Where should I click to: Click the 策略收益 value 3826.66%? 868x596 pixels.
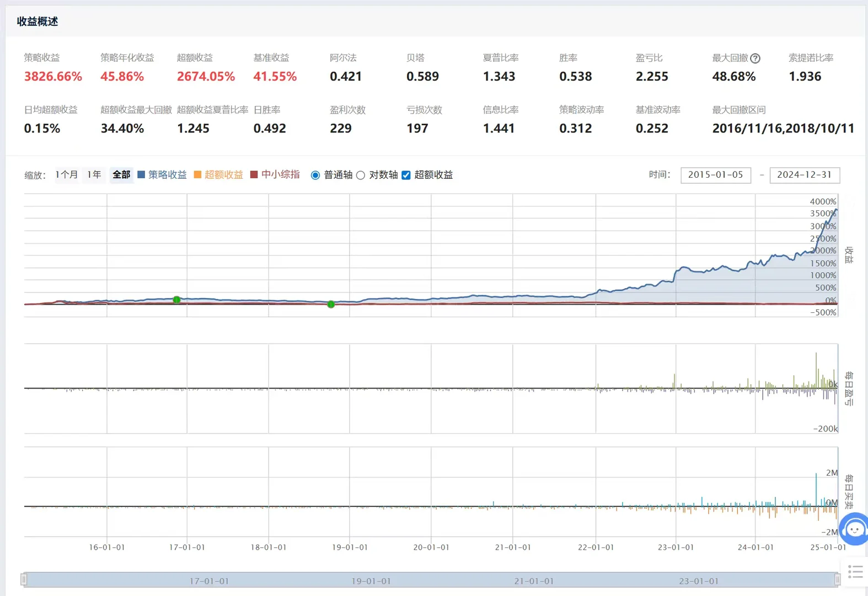tap(53, 76)
